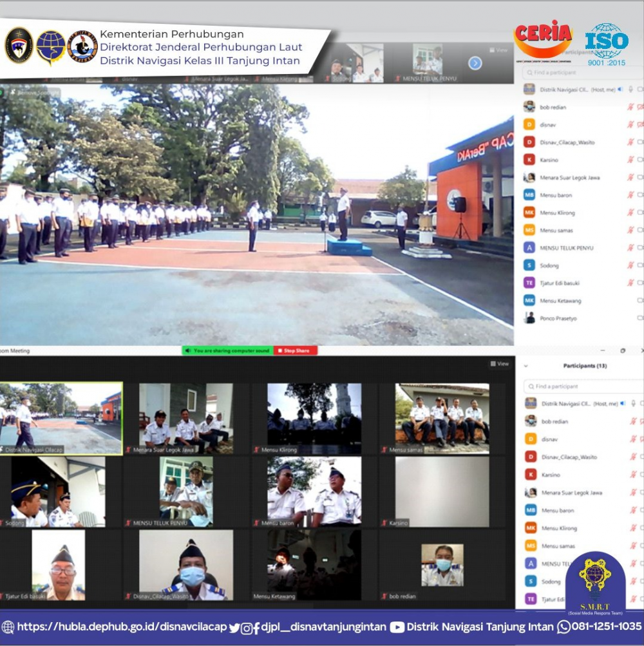This screenshot has height=646, width=644.
Task: Click the blue speaker icon on the host row in the upper list
Action: 620,90
